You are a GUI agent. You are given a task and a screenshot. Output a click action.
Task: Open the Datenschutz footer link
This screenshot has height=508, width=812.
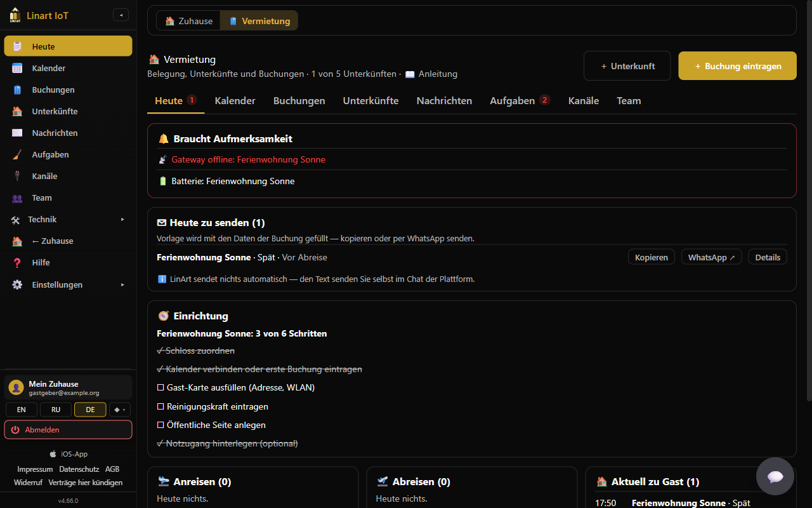(x=79, y=469)
